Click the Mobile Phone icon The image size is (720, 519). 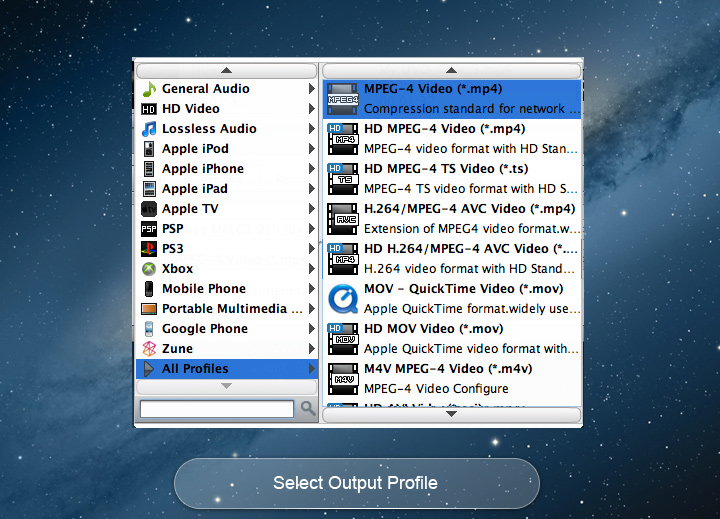click(149, 289)
